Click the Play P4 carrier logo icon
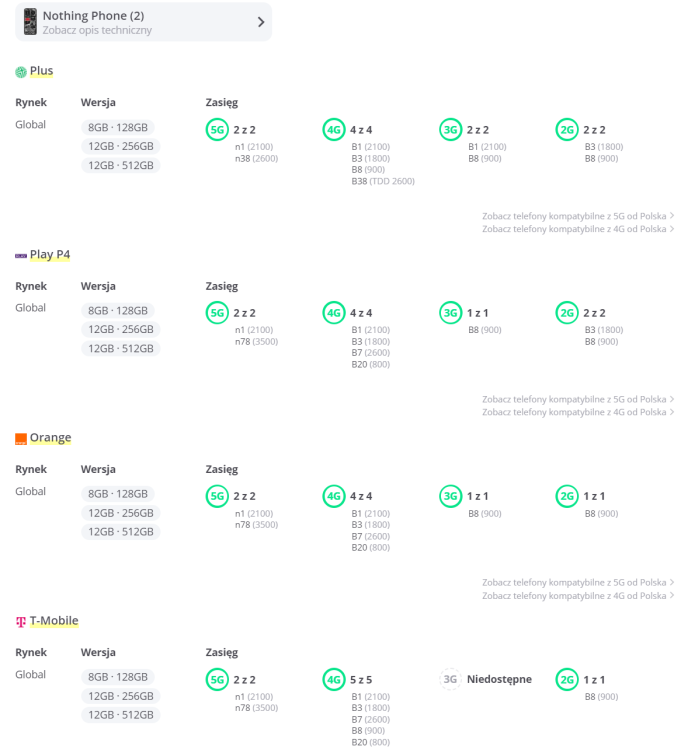 point(21,255)
